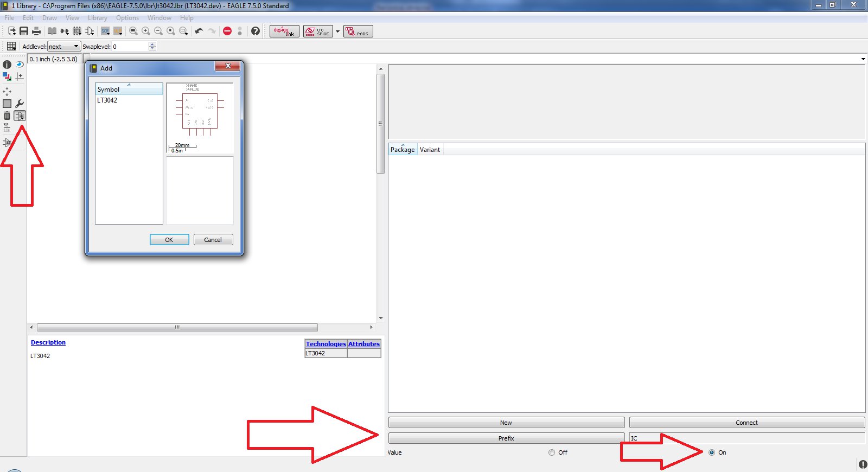Open the Options menu
This screenshot has height=472, width=868.
pyautogui.click(x=127, y=18)
